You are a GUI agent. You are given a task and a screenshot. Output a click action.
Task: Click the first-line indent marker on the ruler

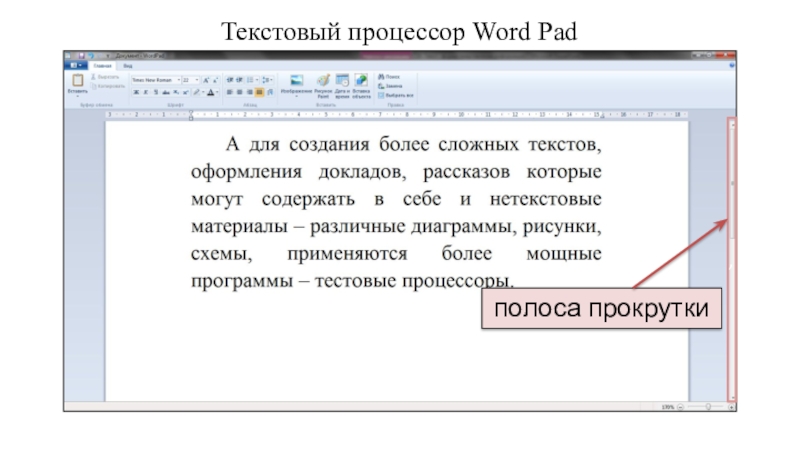coord(191,112)
